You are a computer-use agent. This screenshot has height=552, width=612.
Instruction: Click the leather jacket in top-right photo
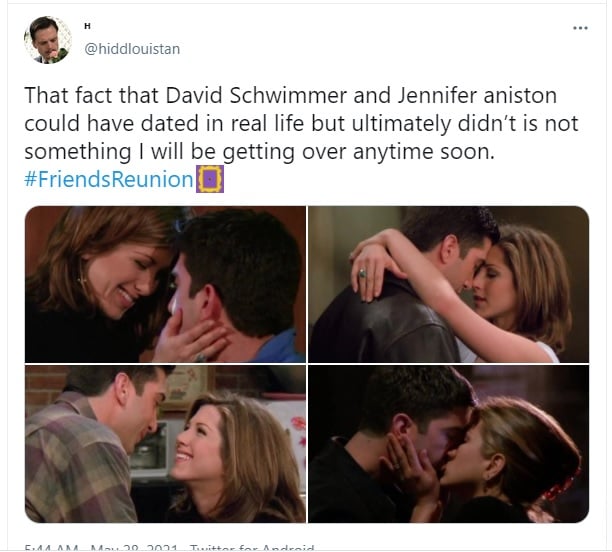(384, 322)
